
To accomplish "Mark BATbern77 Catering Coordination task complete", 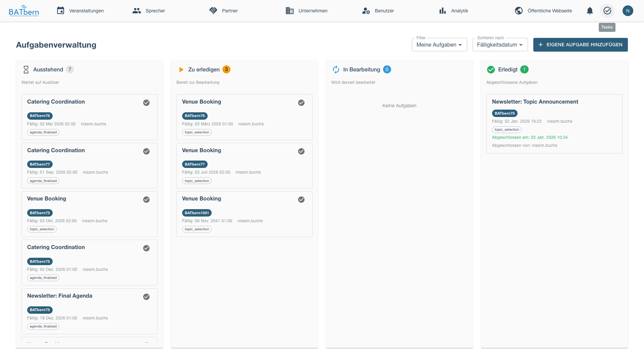I will [147, 152].
